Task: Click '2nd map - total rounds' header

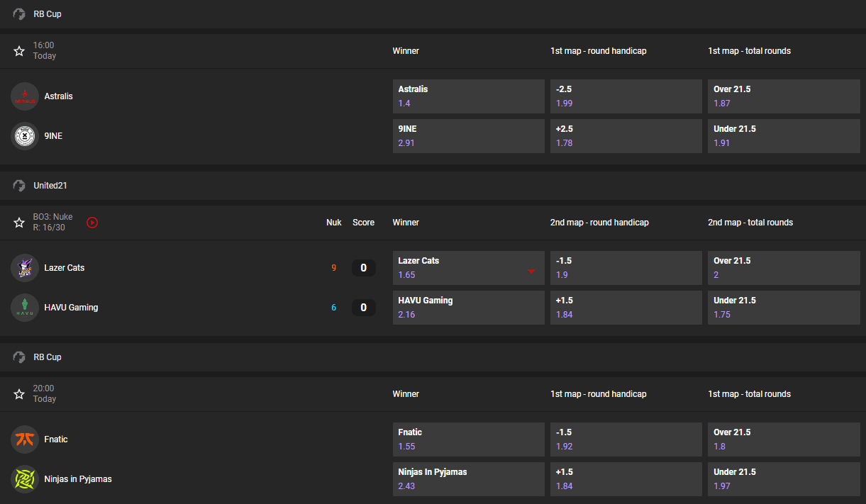Action: click(x=750, y=223)
